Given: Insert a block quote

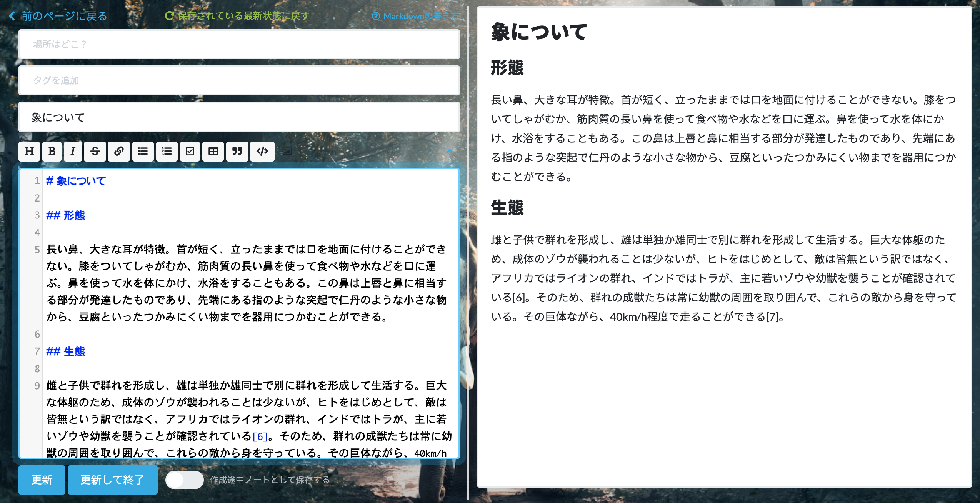Looking at the screenshot, I should point(237,151).
